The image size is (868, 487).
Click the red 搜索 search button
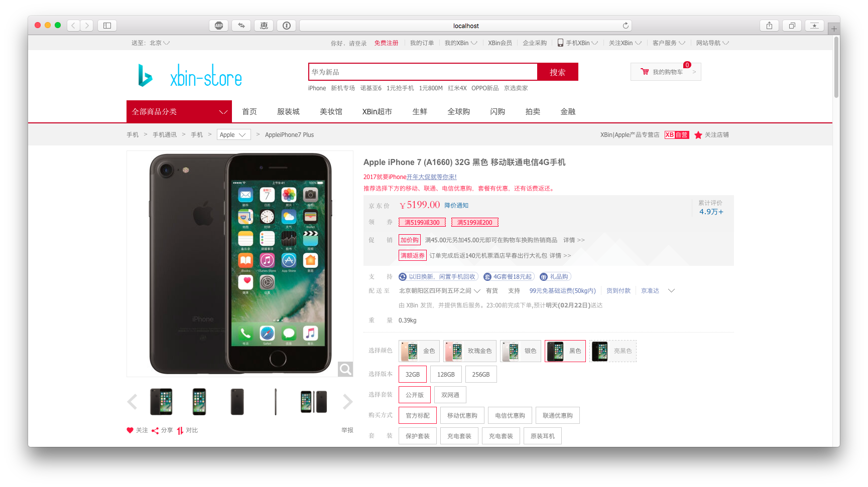point(558,72)
